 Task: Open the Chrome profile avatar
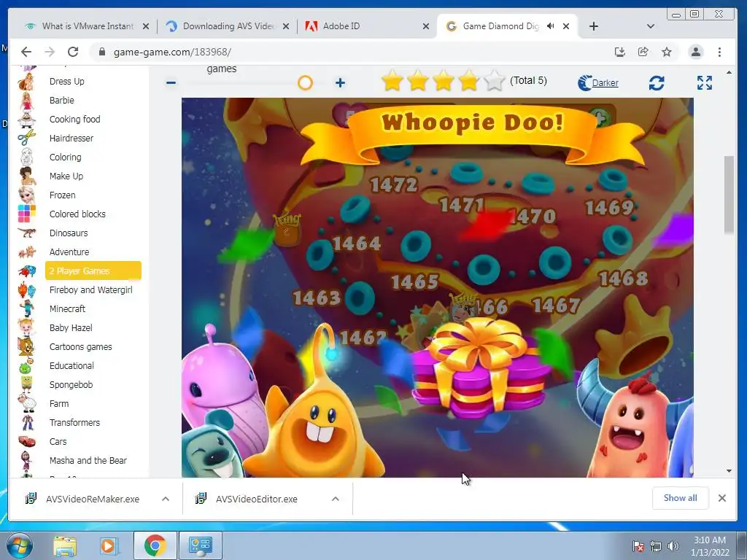[695, 52]
